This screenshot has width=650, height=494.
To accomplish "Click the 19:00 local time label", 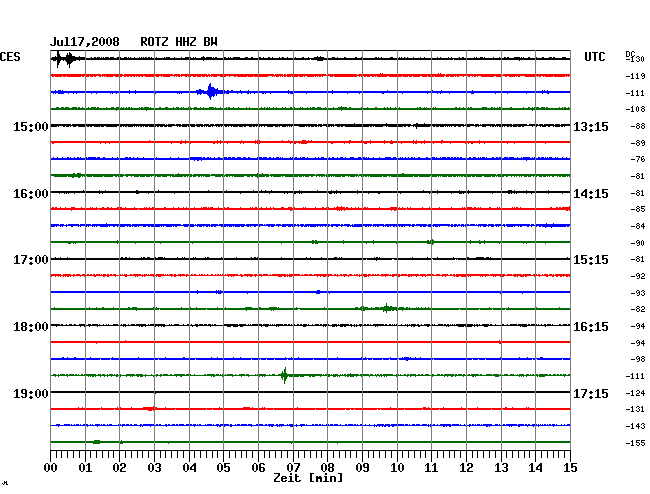I will 31,393.
